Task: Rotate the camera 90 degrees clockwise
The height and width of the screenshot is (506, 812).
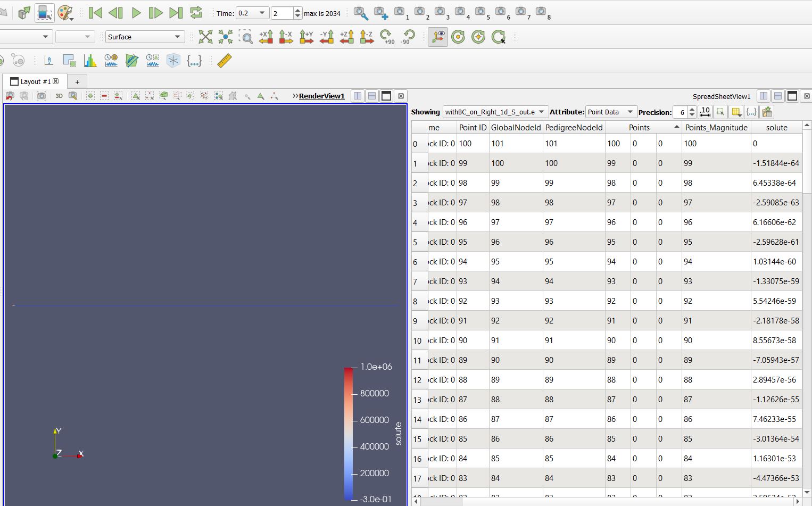Action: (x=387, y=37)
